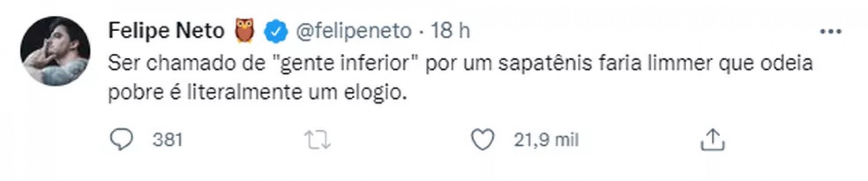Open Felipe Neto's profile picture
Viewport: 868px width, 181px height.
click(x=55, y=51)
